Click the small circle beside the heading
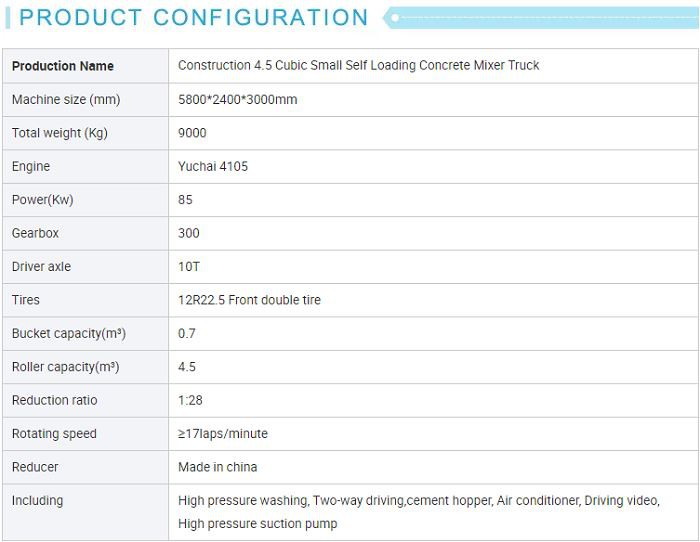Image resolution: width=700 pixels, height=542 pixels. coord(395,18)
